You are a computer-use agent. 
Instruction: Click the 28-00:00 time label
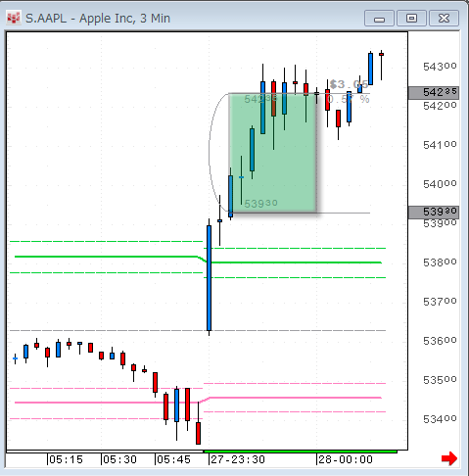346,460
